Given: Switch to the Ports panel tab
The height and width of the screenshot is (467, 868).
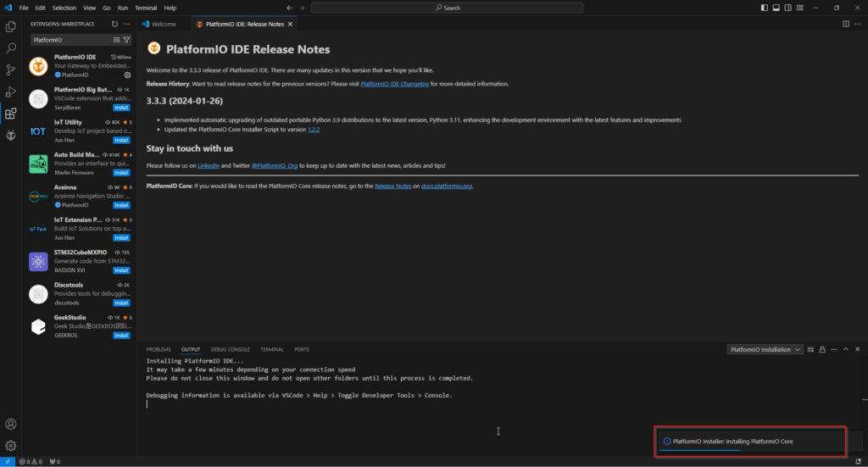Looking at the screenshot, I should [302, 350].
